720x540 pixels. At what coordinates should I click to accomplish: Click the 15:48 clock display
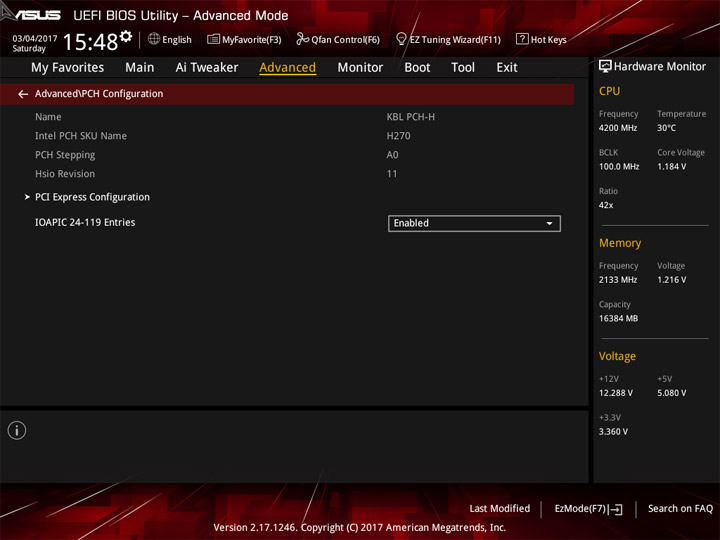click(x=90, y=42)
